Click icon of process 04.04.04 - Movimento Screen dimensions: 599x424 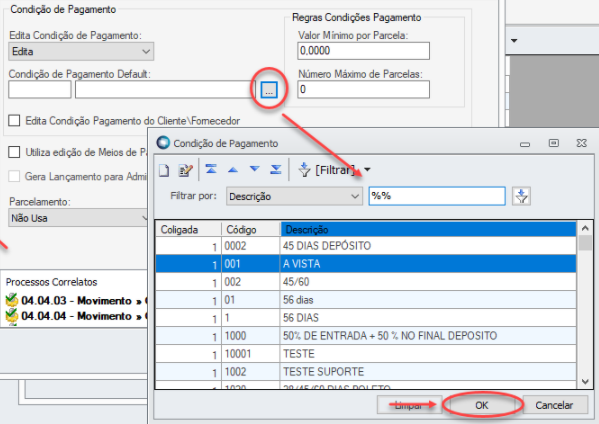click(x=12, y=316)
